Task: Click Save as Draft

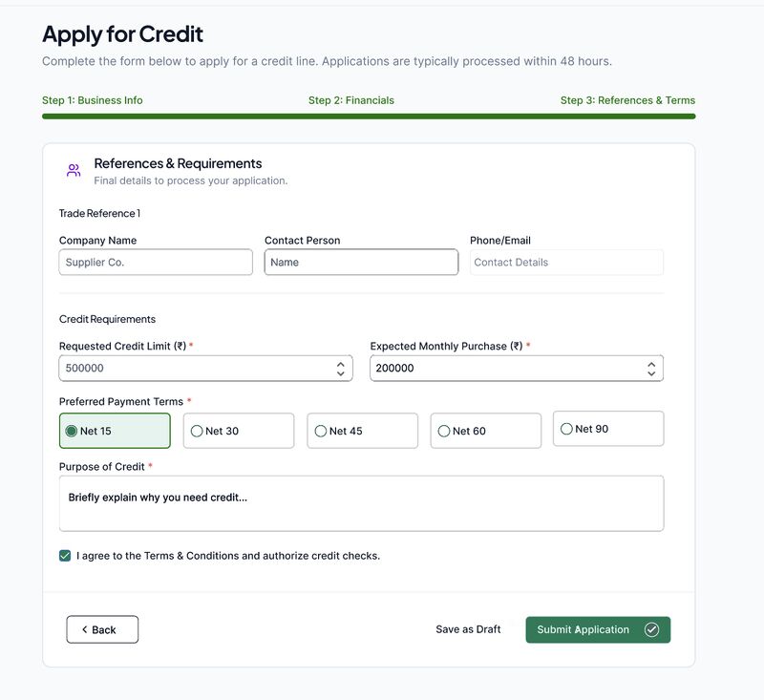Action: [x=468, y=629]
